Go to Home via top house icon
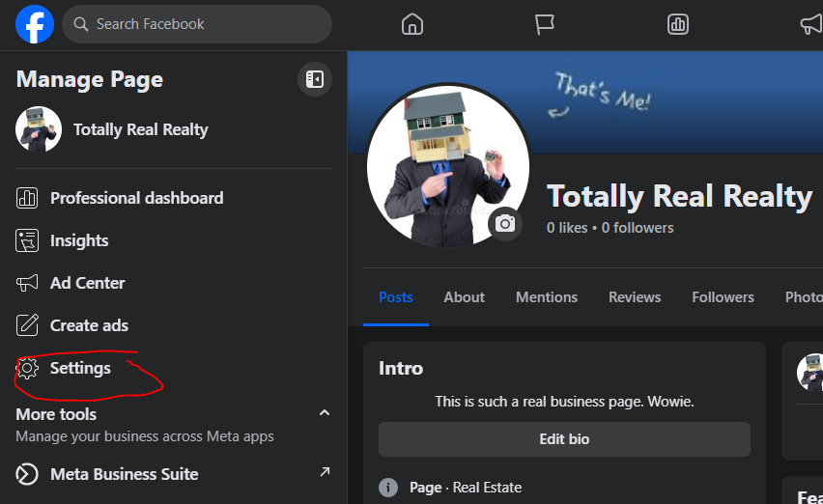The height and width of the screenshot is (504, 823). point(412,24)
